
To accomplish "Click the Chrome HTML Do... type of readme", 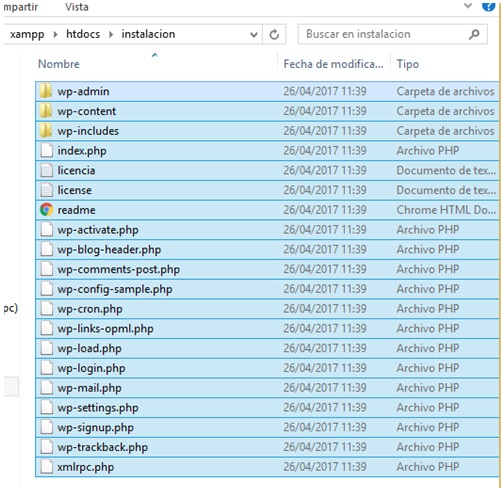I will (446, 210).
